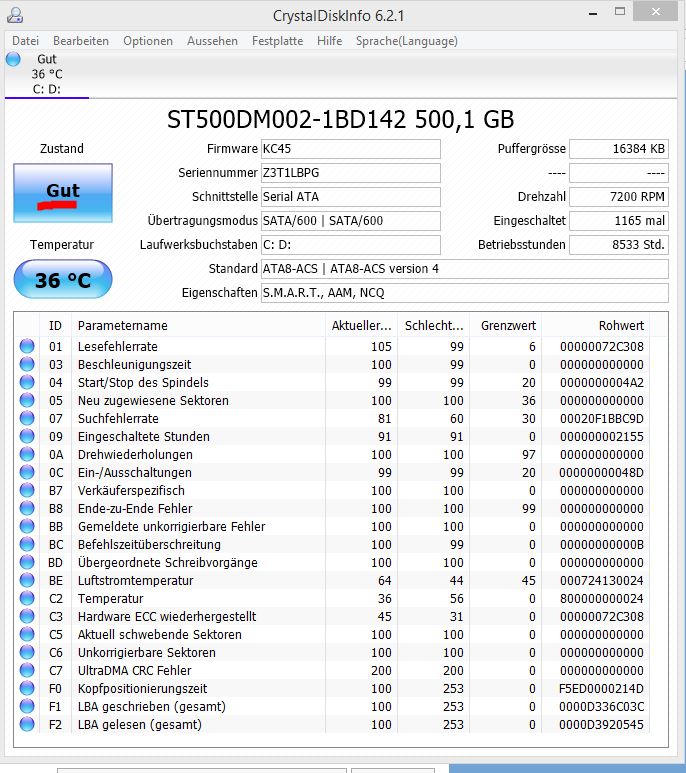Image resolution: width=686 pixels, height=773 pixels.
Task: Click status orb for BC Befehlszeitüberschreitung row
Action: click(27, 544)
